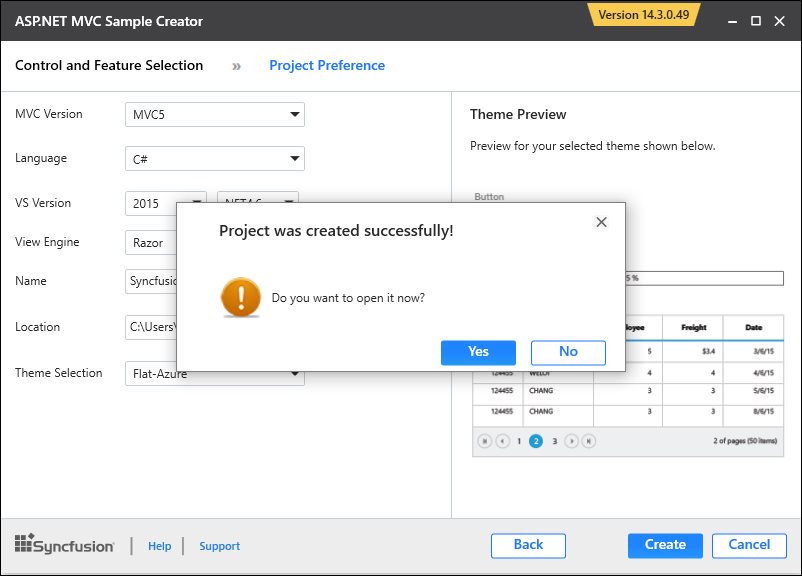Click the warning icon in the dialog
802x576 pixels.
[x=241, y=298]
